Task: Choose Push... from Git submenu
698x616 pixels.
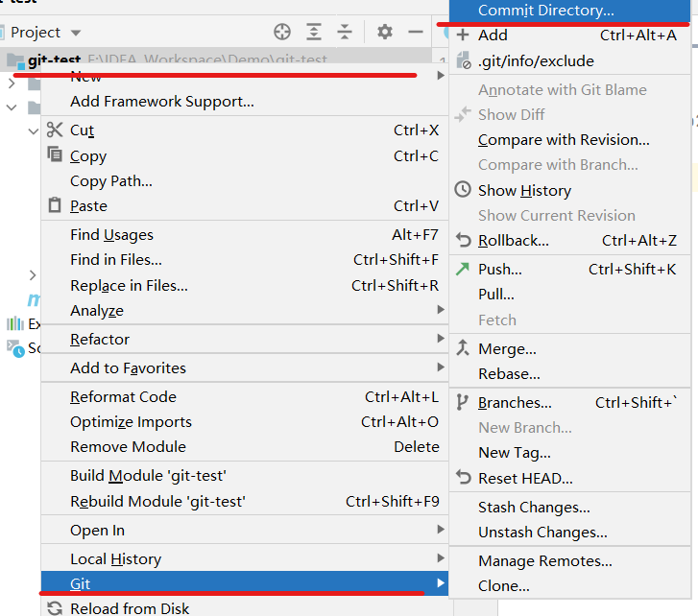Action: (x=569, y=269)
